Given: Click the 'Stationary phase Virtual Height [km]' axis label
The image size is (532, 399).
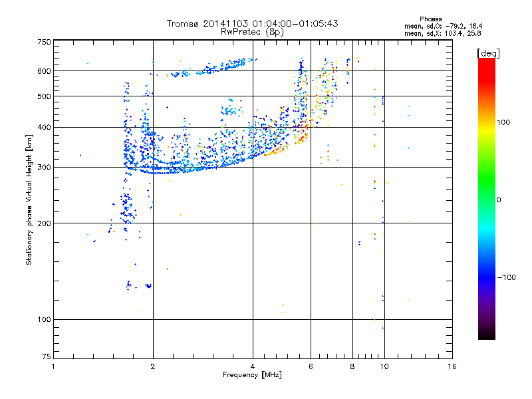Looking at the screenshot, I should 29,200.
